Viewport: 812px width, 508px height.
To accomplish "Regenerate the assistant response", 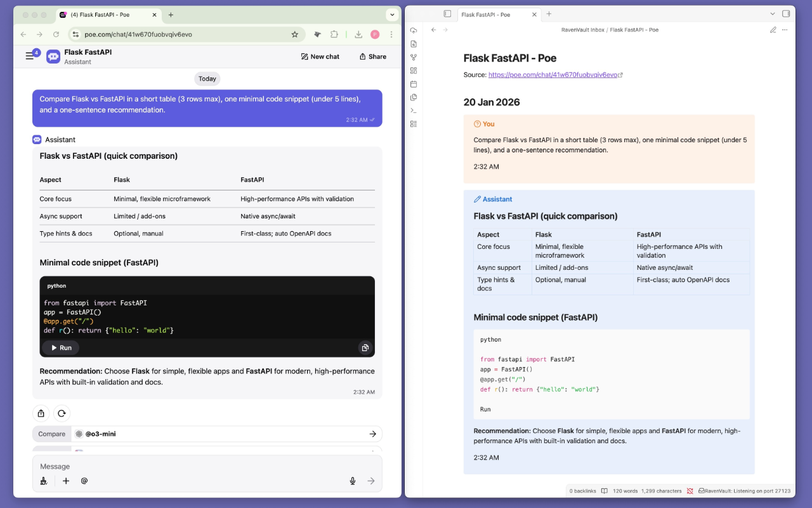I will click(x=62, y=413).
